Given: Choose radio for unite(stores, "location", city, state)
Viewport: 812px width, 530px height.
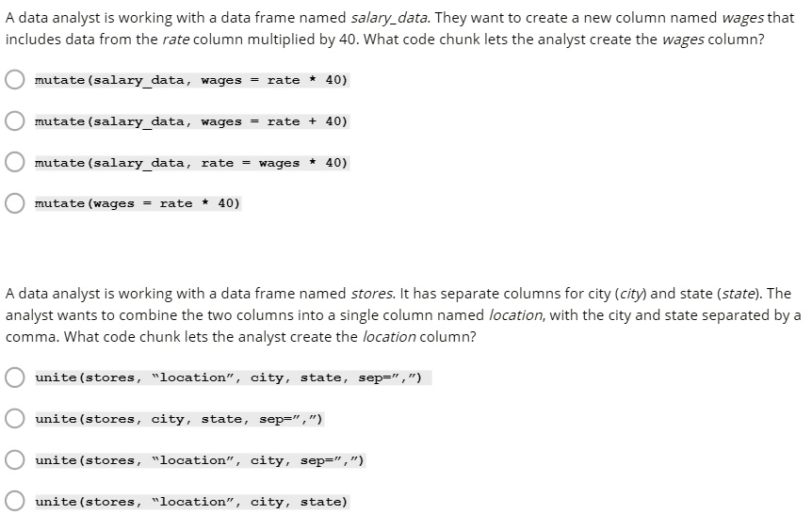Looking at the screenshot, I should click(x=14, y=501).
